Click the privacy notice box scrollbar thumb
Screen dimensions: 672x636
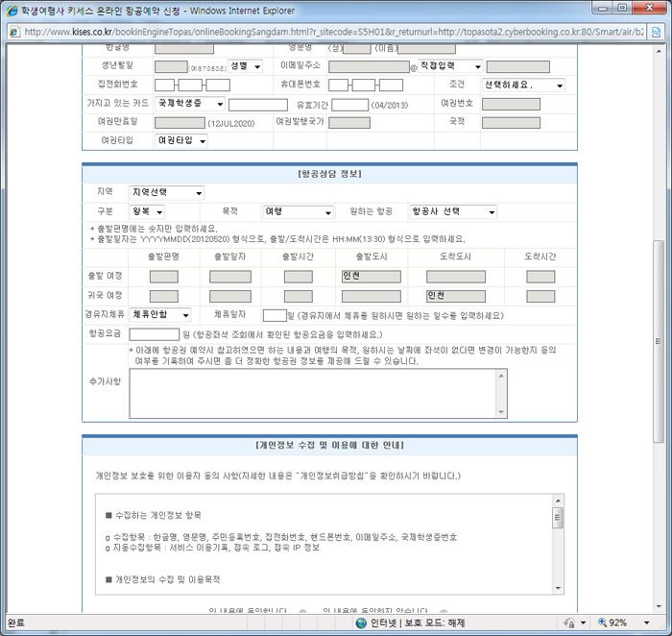click(558, 518)
